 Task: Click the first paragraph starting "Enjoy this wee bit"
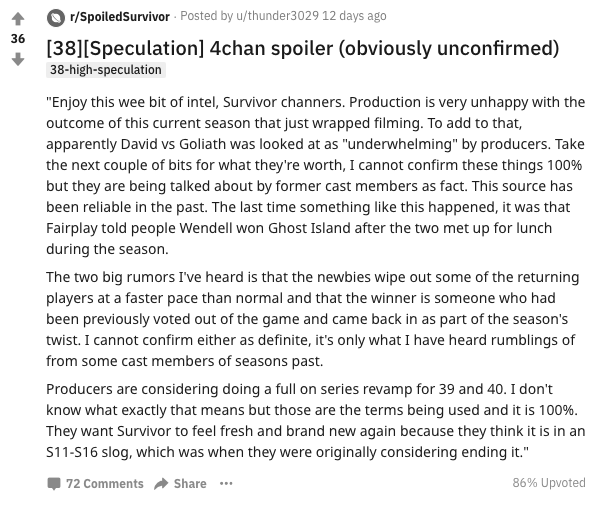click(315, 176)
